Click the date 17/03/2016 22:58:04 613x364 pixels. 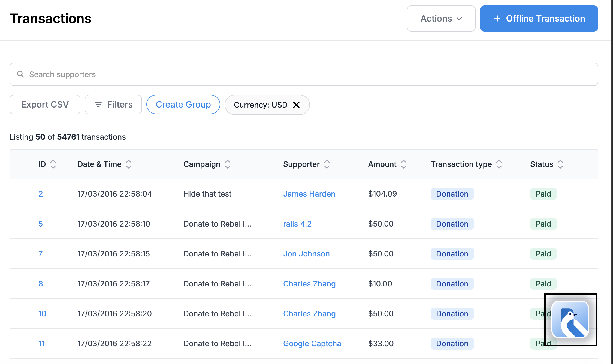tap(114, 194)
